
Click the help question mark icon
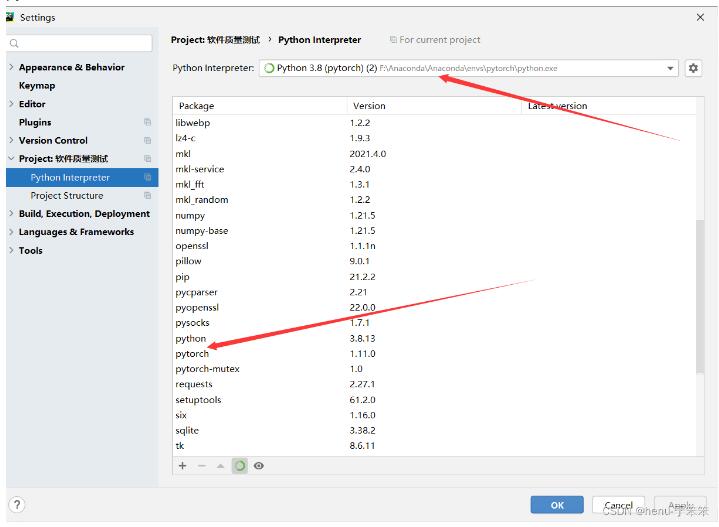coord(17,505)
